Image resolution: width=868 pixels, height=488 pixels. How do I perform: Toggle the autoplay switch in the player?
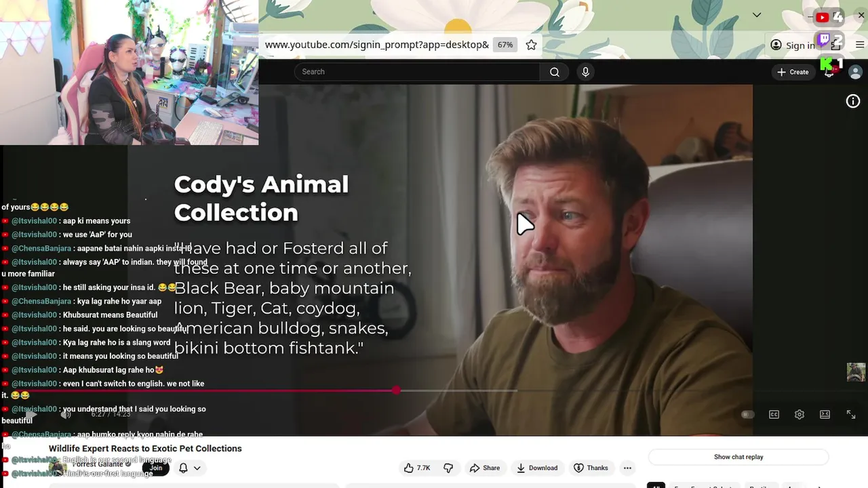(747, 414)
